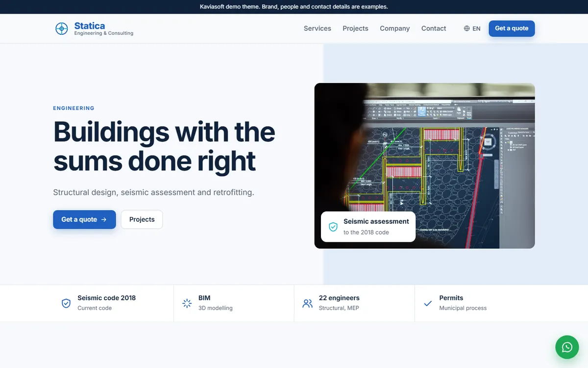The width and height of the screenshot is (588, 368).
Task: Click the 'Structural, MEP' subtitle
Action: click(x=339, y=308)
